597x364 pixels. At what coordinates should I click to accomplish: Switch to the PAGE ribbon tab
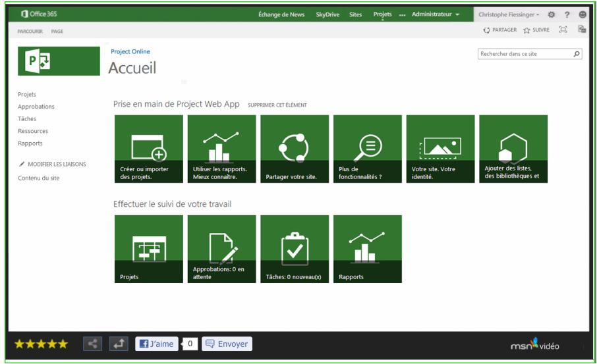57,31
